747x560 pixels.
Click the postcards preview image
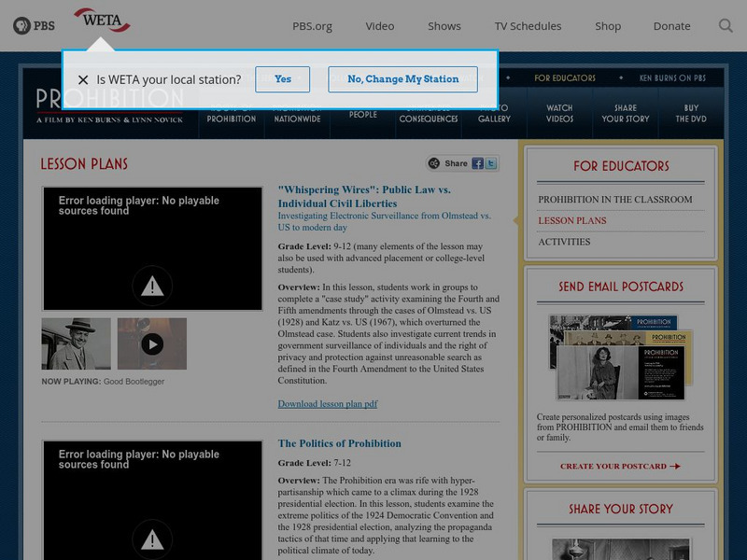pos(620,357)
